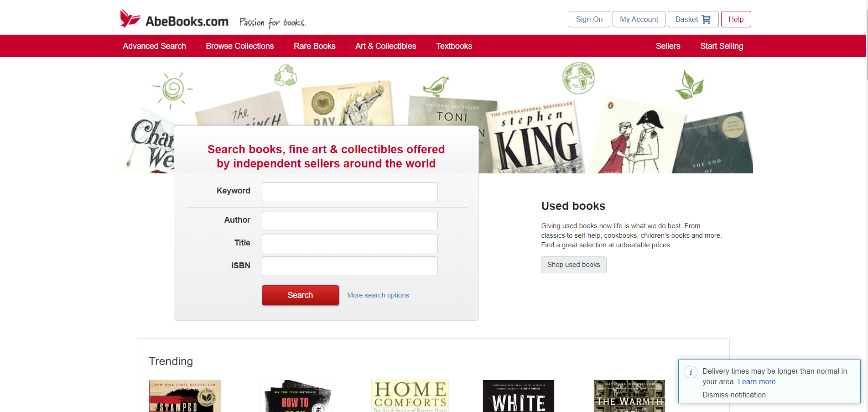Click the green sun doodle in banner

(172, 89)
